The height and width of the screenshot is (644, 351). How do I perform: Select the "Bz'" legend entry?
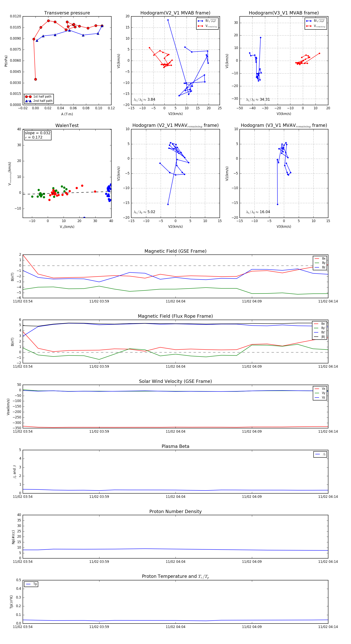click(320, 333)
